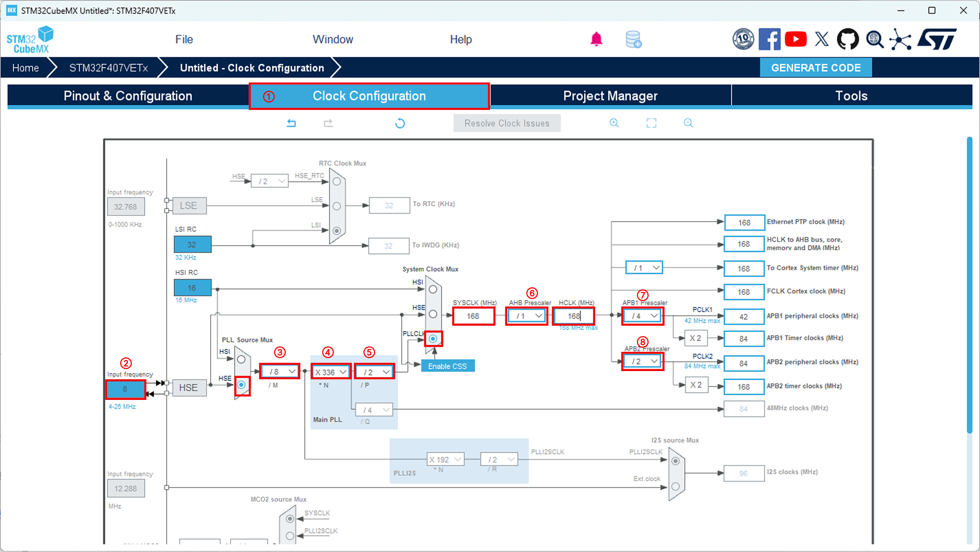Click the undo arrow in clock toolbar
The height and width of the screenshot is (552, 980).
click(x=291, y=123)
